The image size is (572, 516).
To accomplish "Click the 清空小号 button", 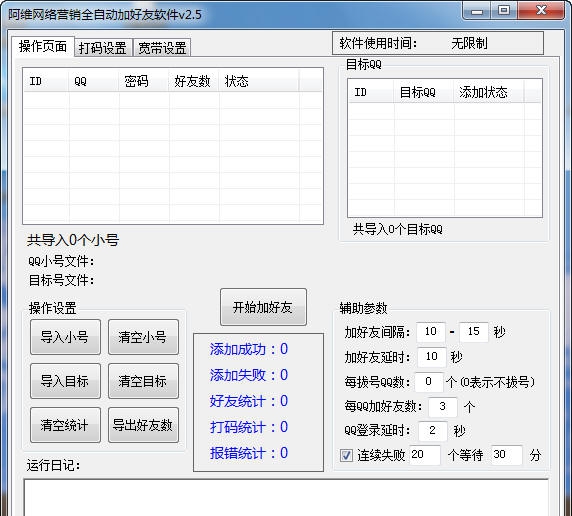I will (143, 337).
